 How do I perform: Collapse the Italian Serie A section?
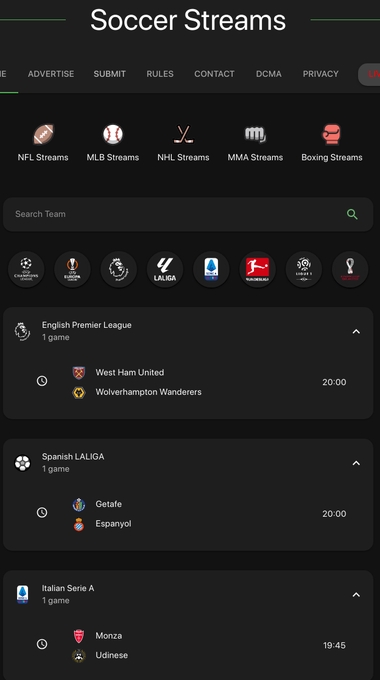click(x=356, y=595)
